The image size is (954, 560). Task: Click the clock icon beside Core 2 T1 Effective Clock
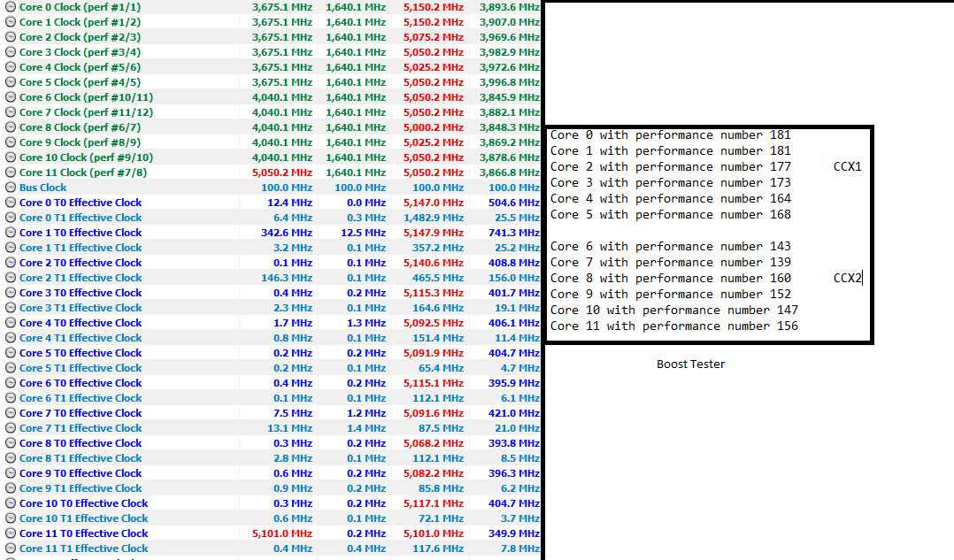click(10, 277)
